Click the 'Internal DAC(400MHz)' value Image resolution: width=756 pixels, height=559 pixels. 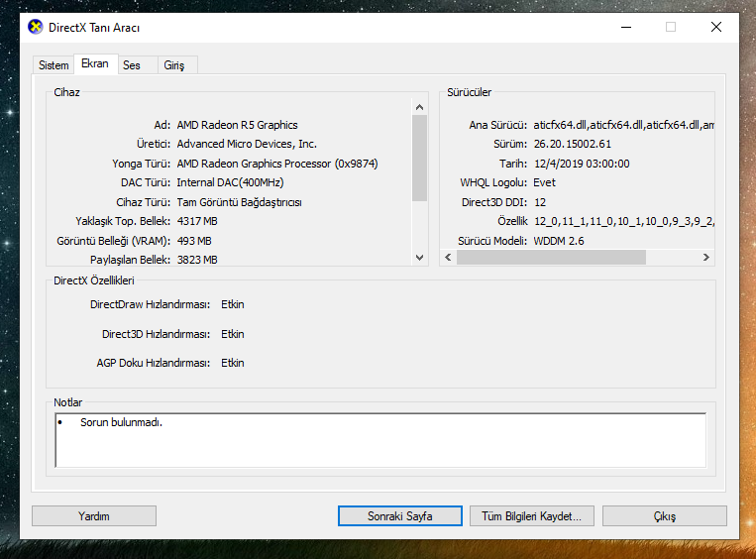point(231,182)
